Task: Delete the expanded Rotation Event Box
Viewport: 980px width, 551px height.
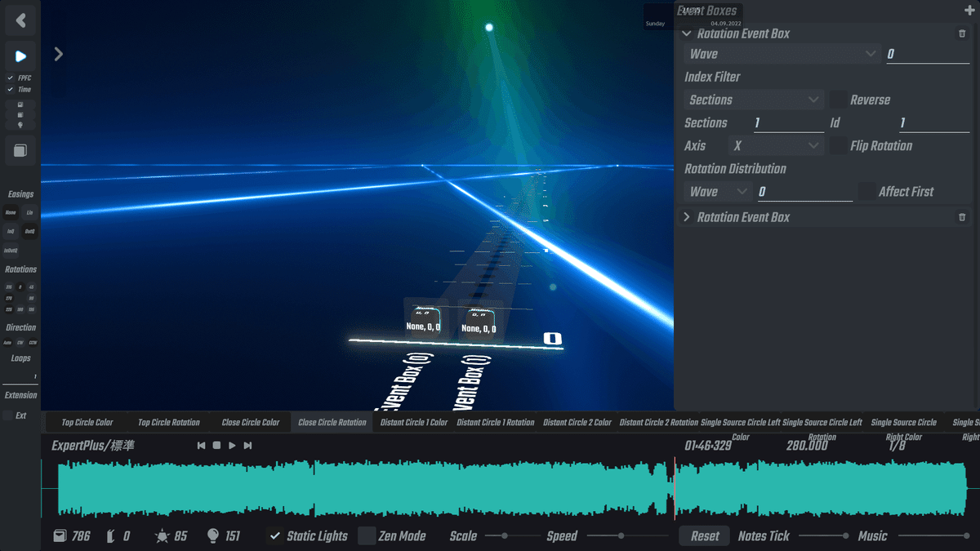Action: [962, 33]
